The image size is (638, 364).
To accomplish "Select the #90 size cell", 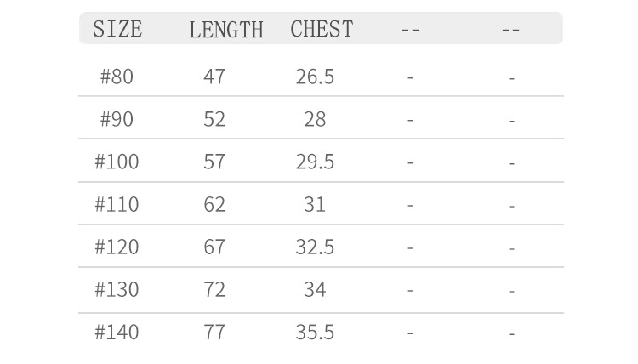I will click(117, 119).
